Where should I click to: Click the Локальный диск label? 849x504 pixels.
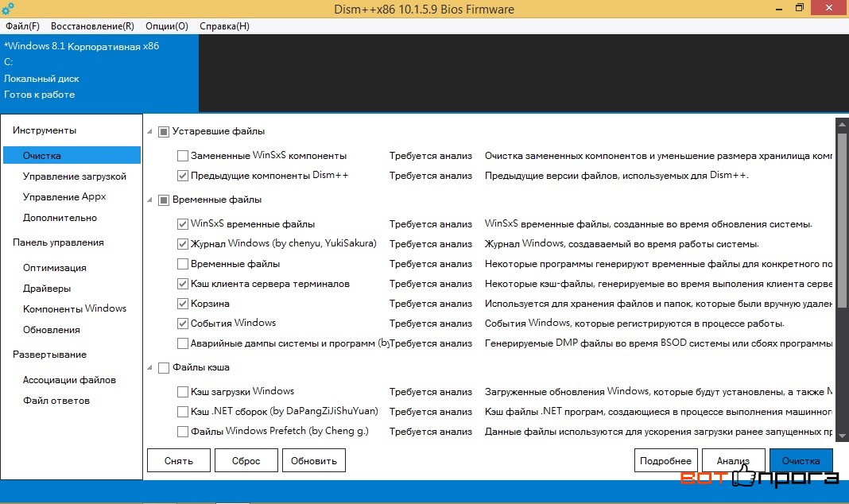41,79
